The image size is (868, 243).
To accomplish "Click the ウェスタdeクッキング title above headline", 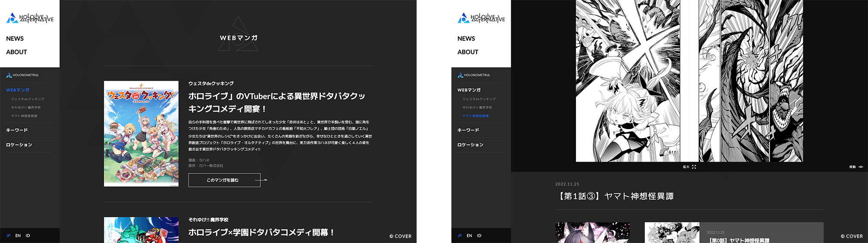I will 211,83.
